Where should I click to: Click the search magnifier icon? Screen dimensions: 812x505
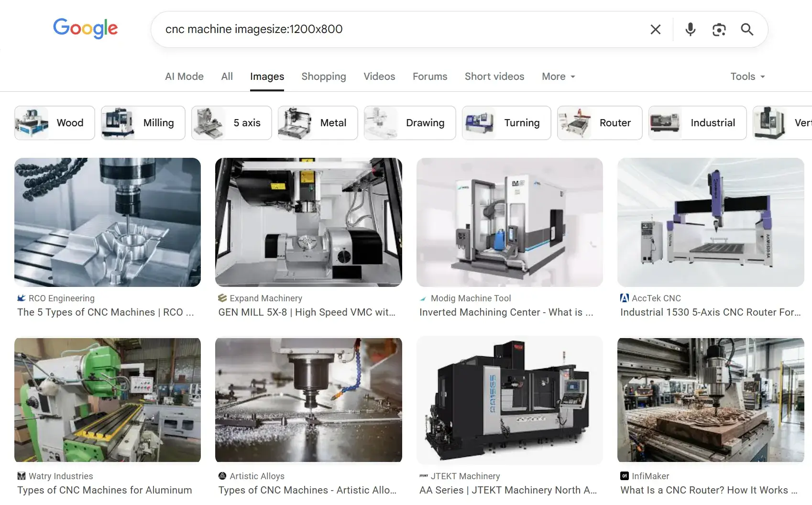746,29
